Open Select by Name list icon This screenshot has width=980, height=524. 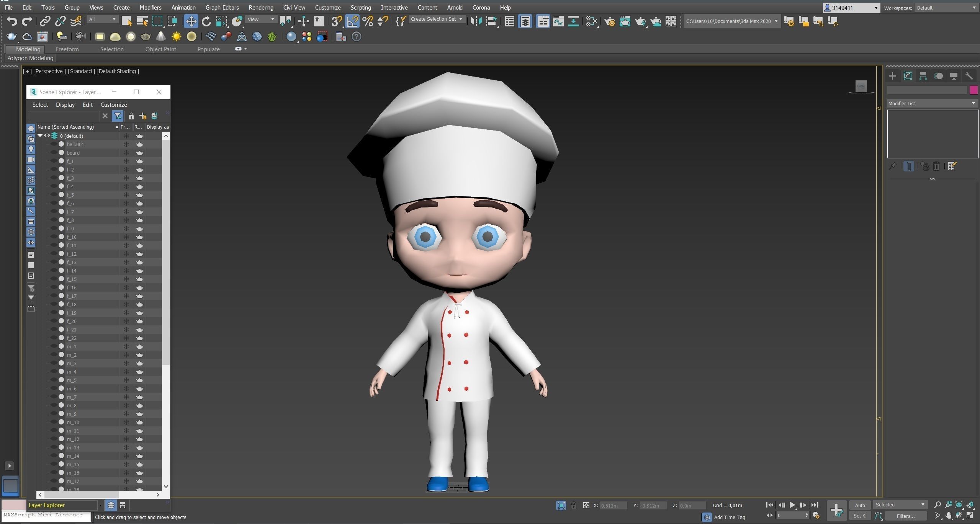pyautogui.click(x=142, y=21)
